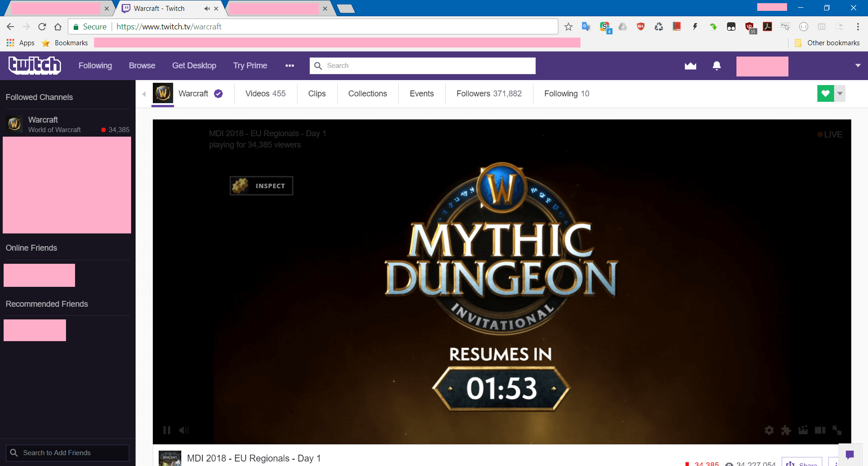Open the notifications bell
The width and height of the screenshot is (868, 466).
717,66
